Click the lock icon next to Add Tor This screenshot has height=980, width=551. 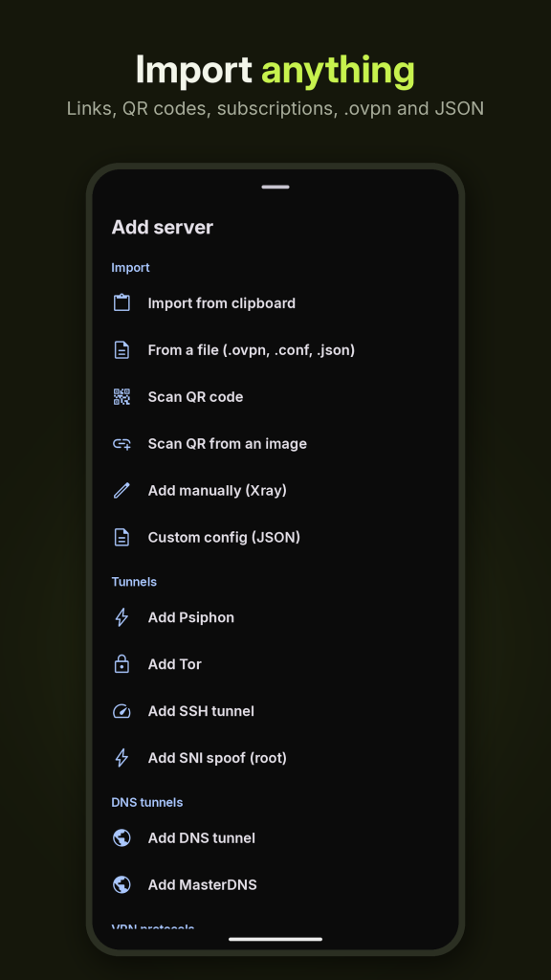coord(121,664)
